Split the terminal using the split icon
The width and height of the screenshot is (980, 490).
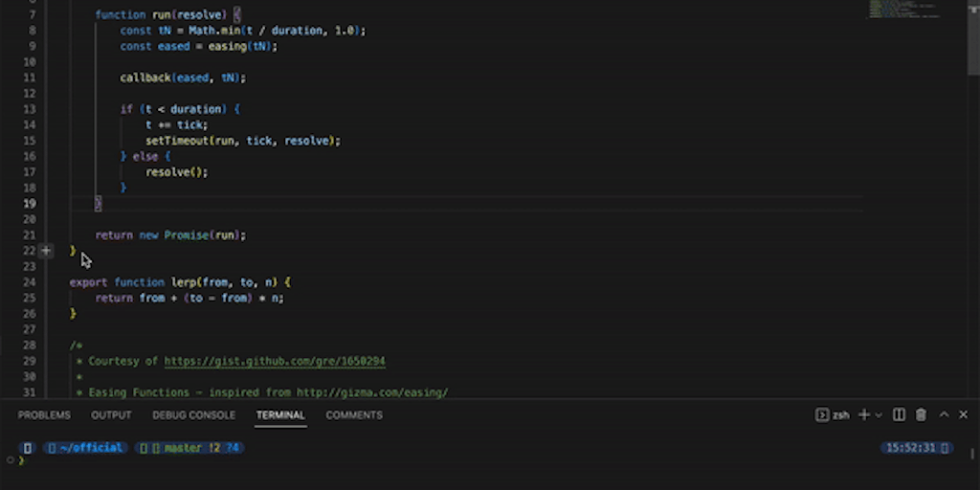tap(899, 414)
